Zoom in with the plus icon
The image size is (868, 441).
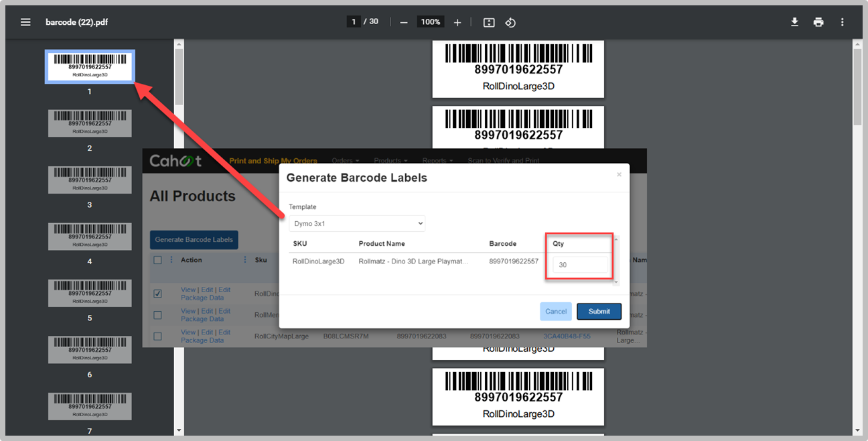click(457, 22)
